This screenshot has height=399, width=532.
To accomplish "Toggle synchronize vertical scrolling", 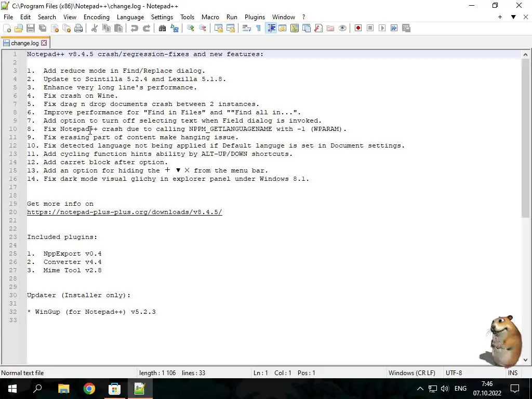I will (219, 28).
